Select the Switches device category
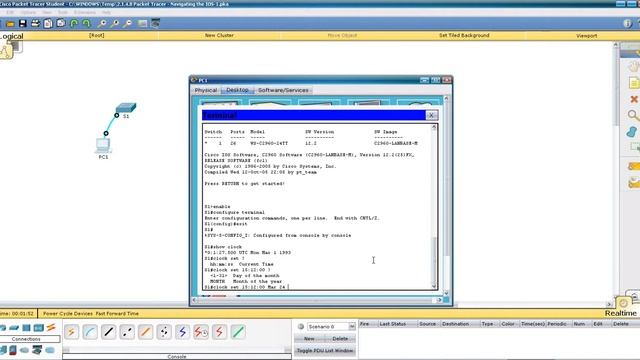 [14, 328]
